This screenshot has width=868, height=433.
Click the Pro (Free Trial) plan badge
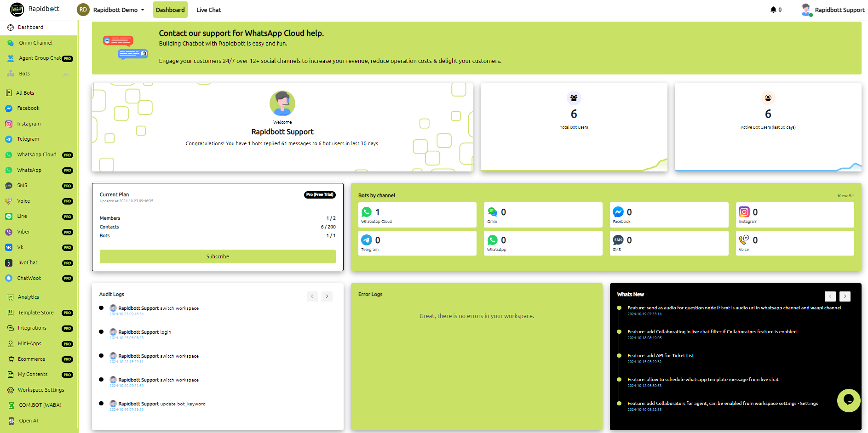click(320, 195)
